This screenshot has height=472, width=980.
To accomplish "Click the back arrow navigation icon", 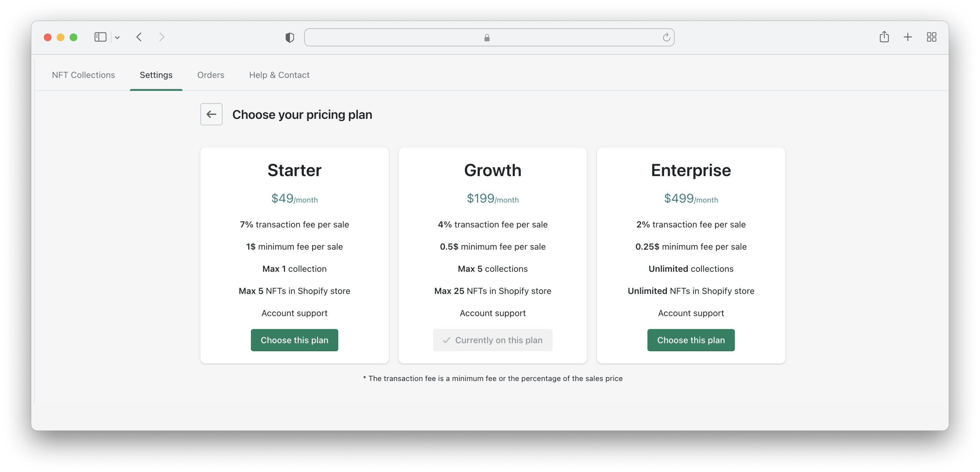I will point(212,114).
